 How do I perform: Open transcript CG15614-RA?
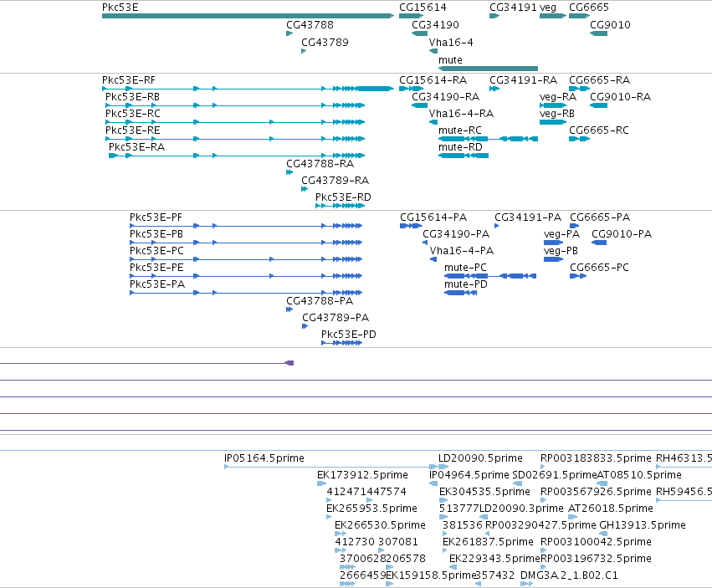point(433,80)
